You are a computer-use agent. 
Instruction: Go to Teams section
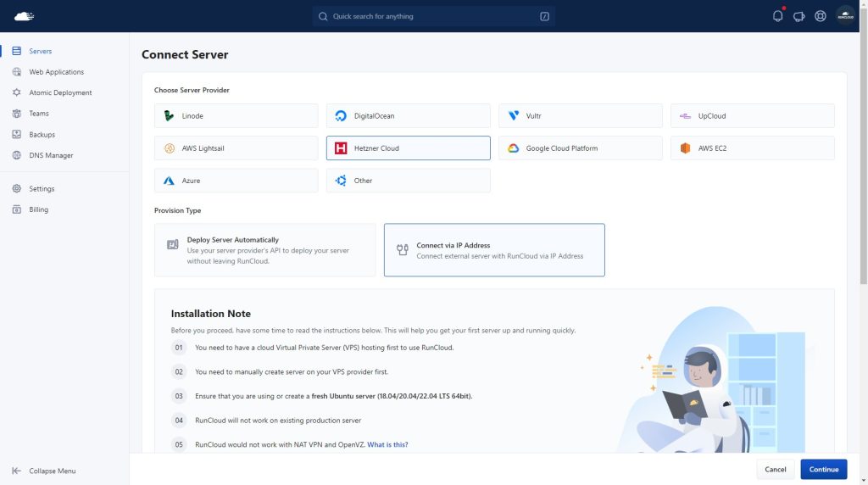tap(39, 114)
